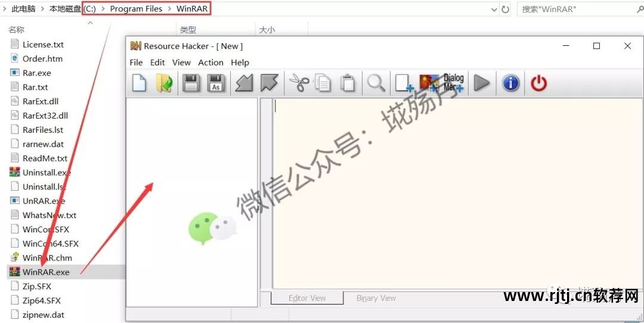Open the File menu in Resource Hacker
This screenshot has height=323, width=644.
136,63
